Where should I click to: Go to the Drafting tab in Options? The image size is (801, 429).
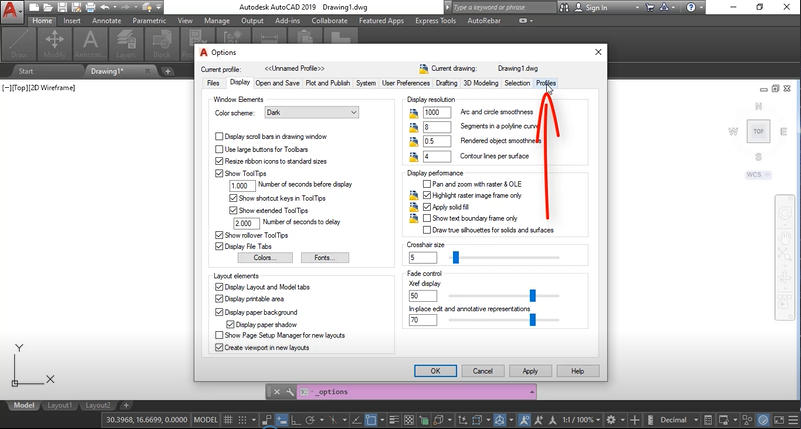446,83
